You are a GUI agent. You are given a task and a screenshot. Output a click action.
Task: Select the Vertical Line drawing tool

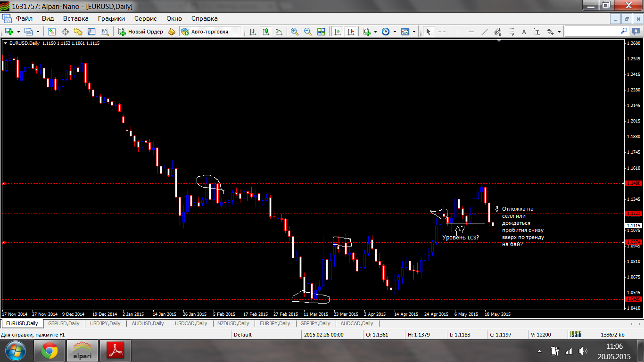click(x=457, y=32)
